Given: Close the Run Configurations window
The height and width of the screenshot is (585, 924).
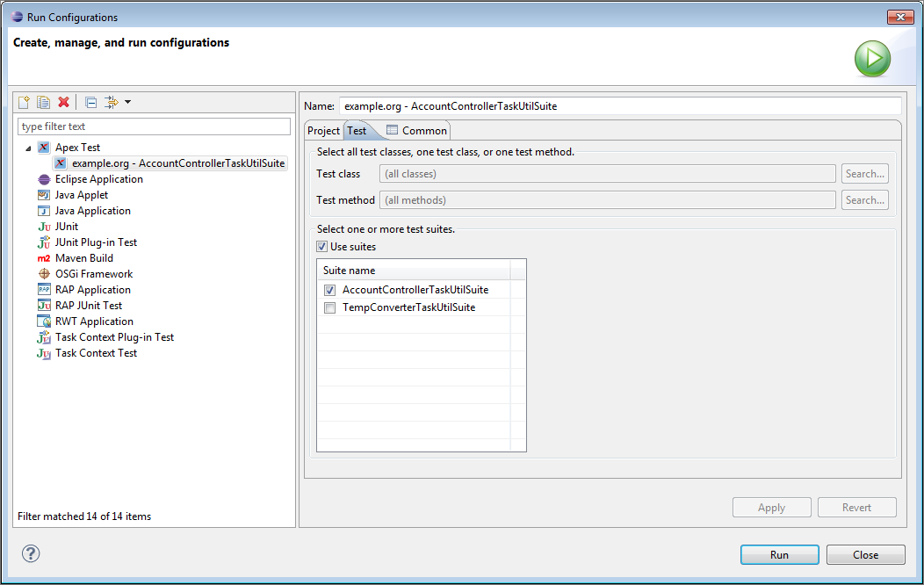Looking at the screenshot, I should (x=900, y=17).
